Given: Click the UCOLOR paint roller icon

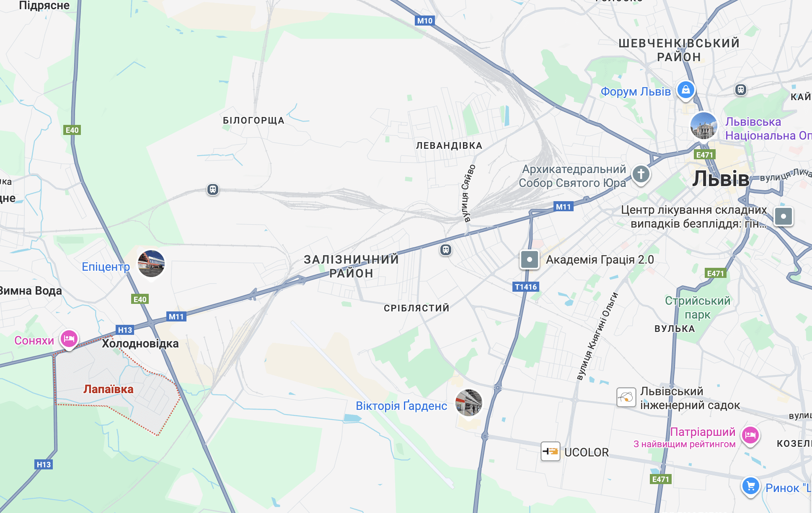Looking at the screenshot, I should (551, 451).
